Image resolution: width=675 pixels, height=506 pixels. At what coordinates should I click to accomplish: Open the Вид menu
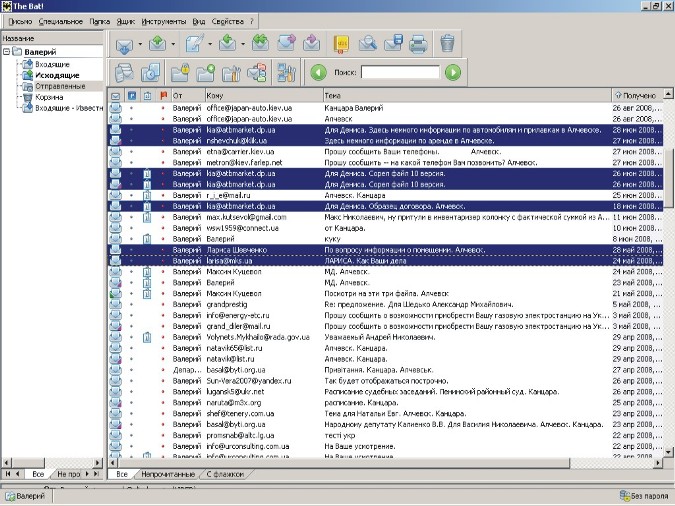pyautogui.click(x=198, y=22)
